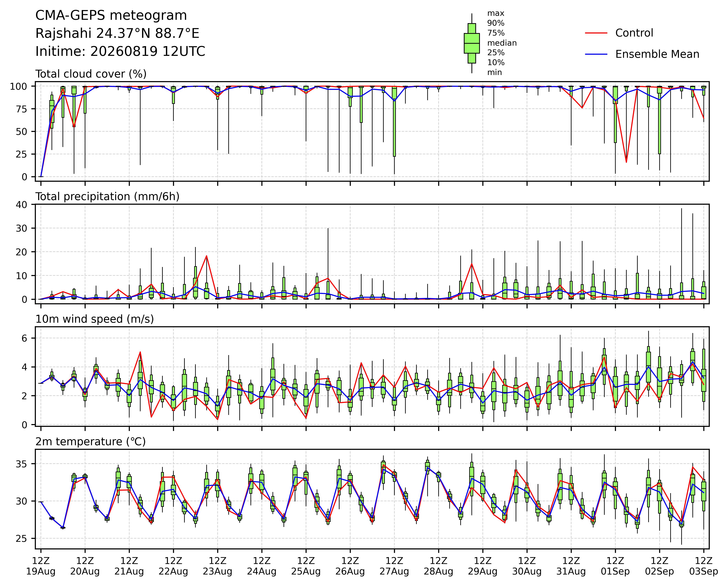Click the '12Z 22Aug' x-axis label
The image size is (728, 586).
pos(173,566)
